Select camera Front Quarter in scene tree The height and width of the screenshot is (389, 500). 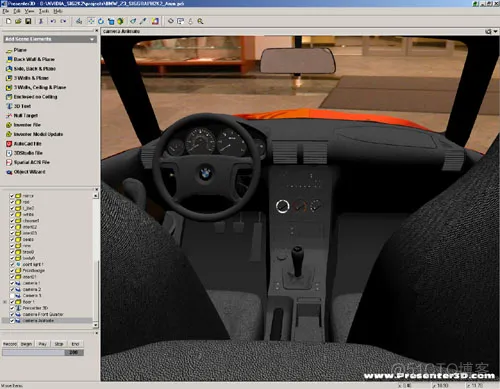[x=43, y=314]
